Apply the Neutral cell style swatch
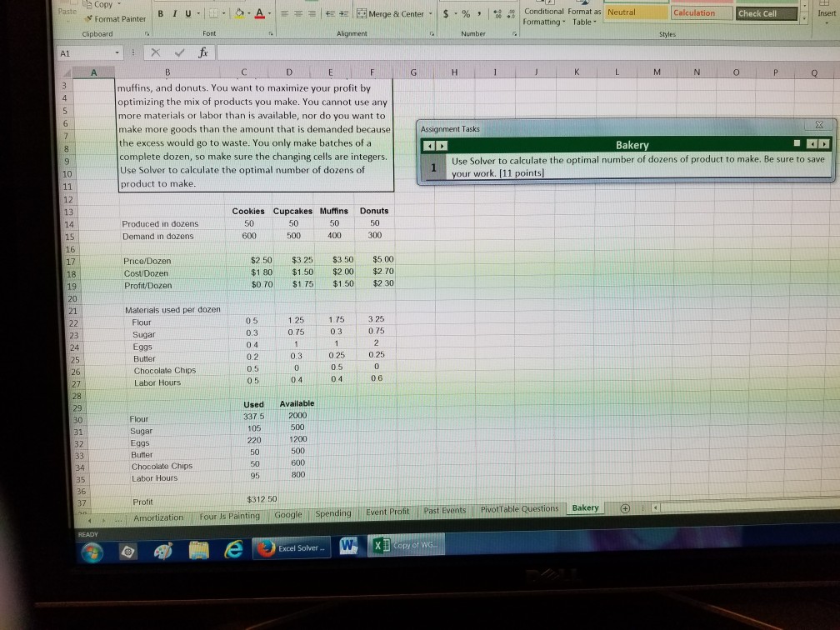Viewport: 840px width, 630px height. 638,12
